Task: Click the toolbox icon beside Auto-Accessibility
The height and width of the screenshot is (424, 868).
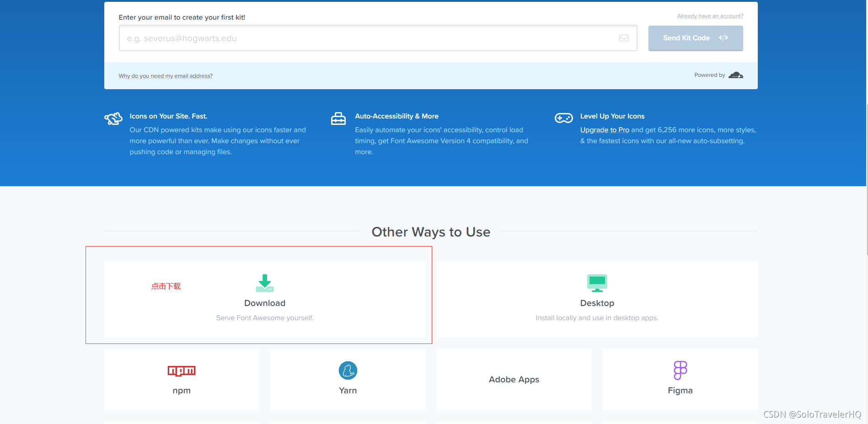Action: click(338, 118)
